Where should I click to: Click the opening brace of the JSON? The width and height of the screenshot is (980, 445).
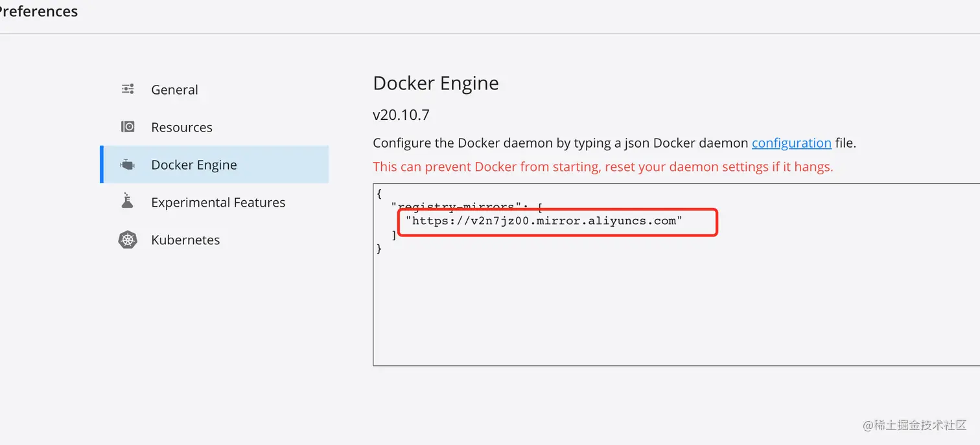(379, 194)
